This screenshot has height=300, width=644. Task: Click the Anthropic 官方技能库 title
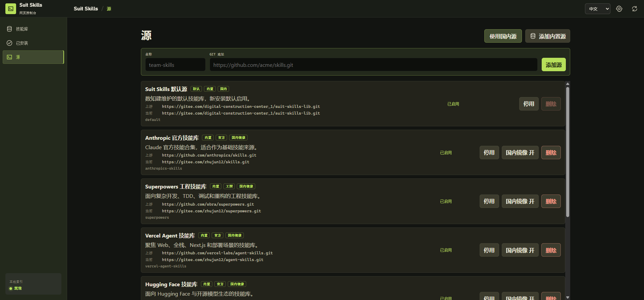coord(172,138)
